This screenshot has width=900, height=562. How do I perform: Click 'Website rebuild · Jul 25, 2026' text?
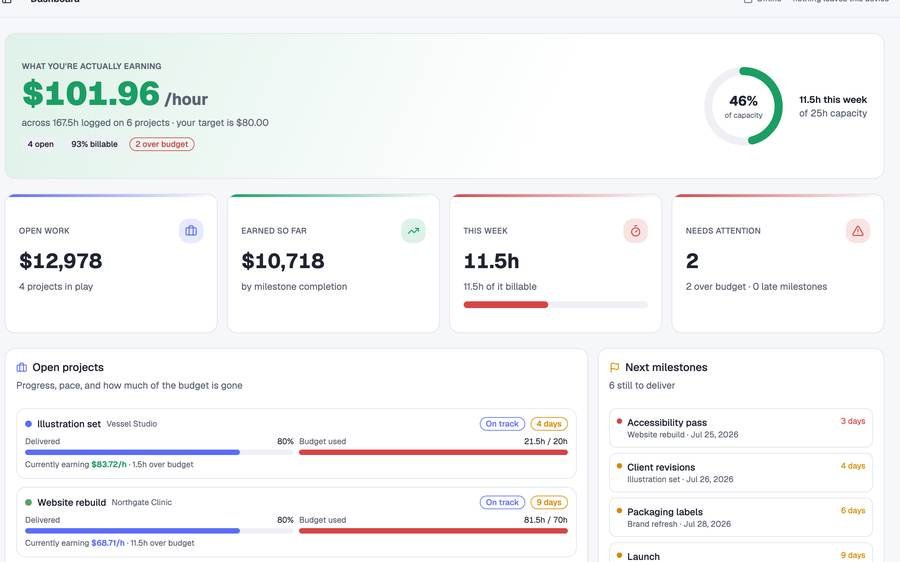point(682,435)
